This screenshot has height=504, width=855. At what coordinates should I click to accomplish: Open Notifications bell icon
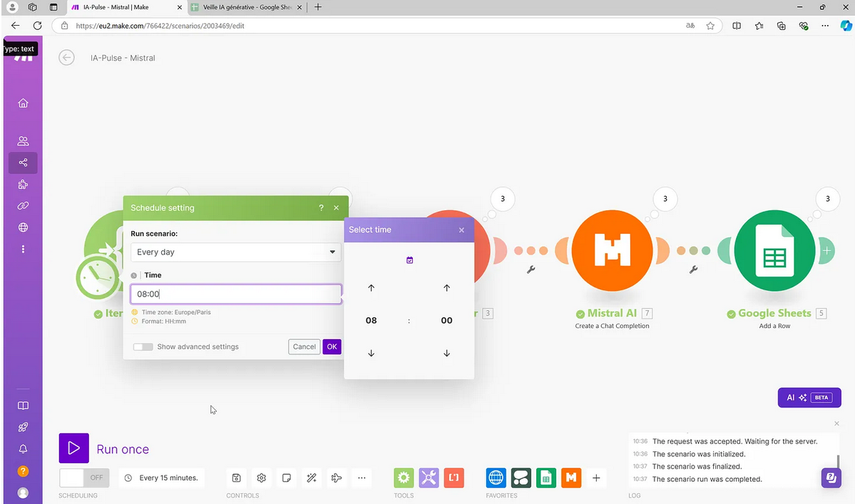[23, 449]
